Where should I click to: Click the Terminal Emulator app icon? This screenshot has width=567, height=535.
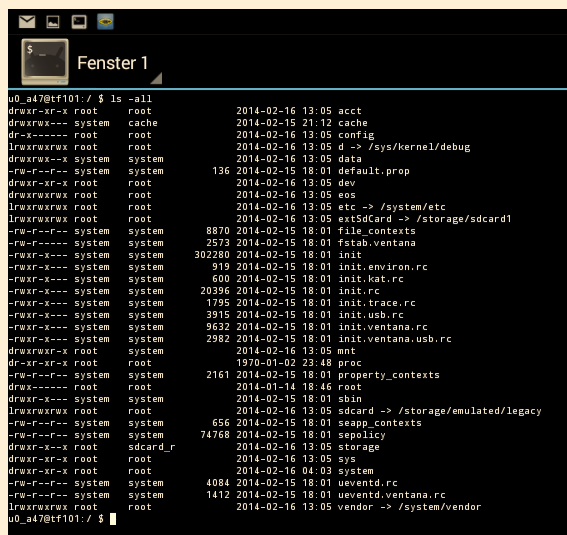45,62
